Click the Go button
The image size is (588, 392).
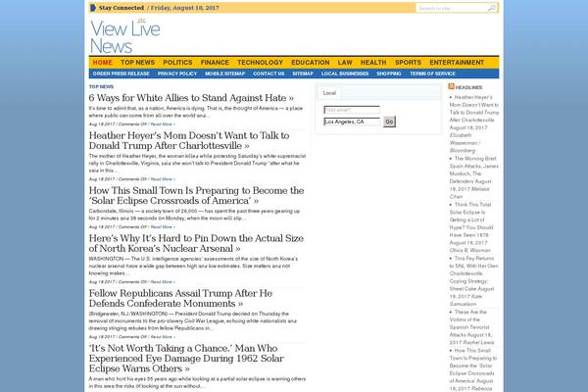pyautogui.click(x=389, y=122)
